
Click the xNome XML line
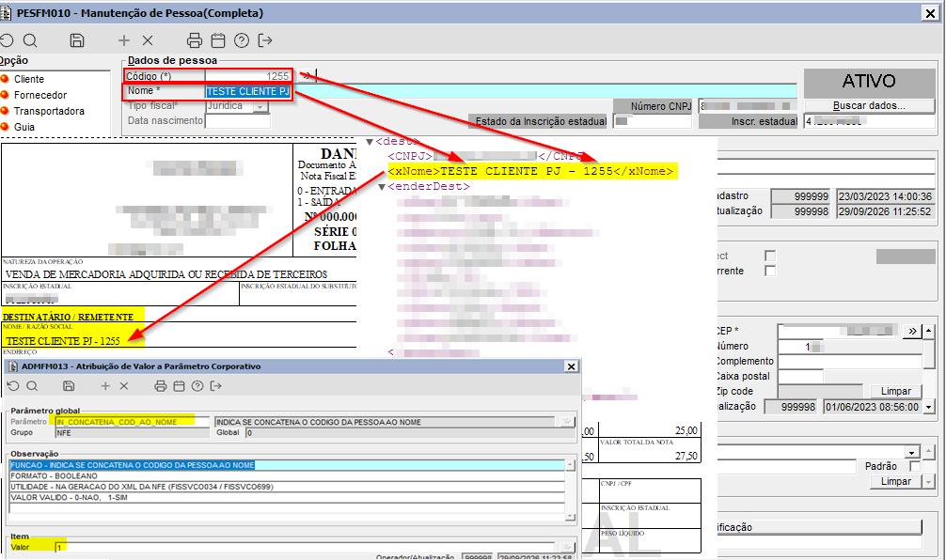pyautogui.click(x=533, y=171)
